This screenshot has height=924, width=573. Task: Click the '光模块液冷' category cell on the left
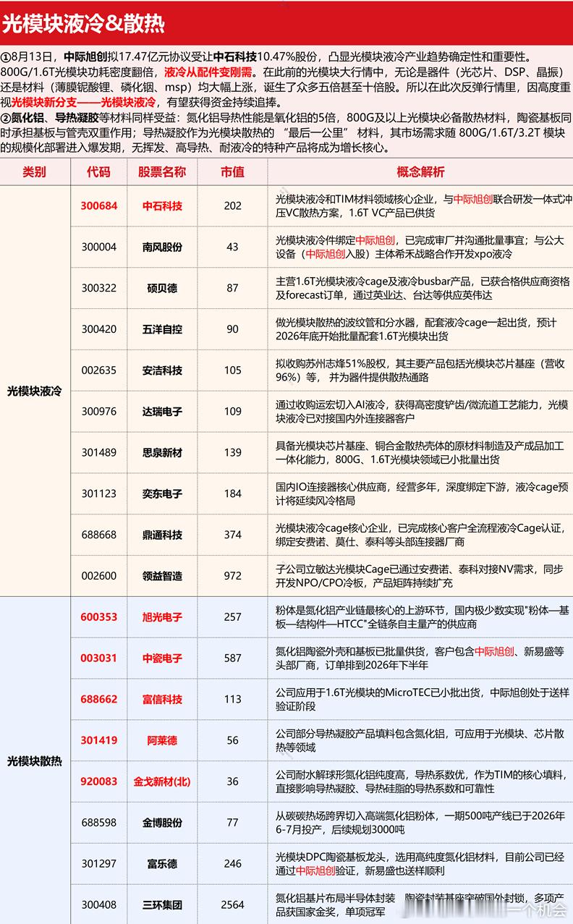point(35,391)
